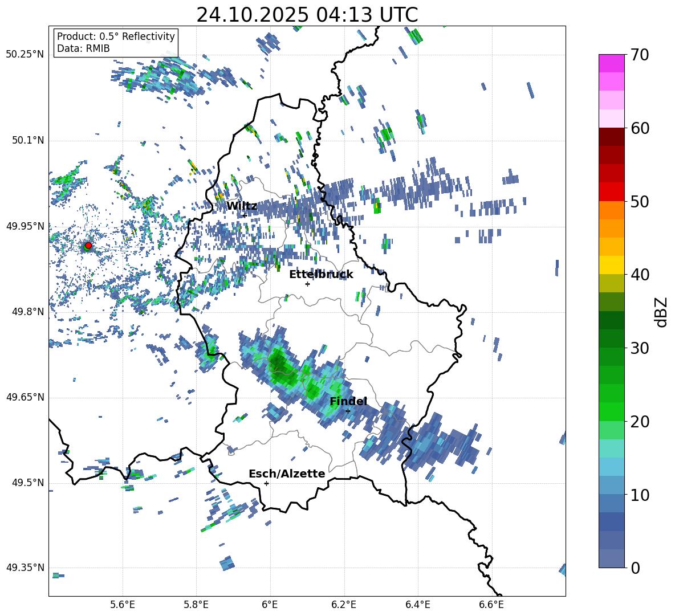Screen dimensions: 675x616
Task: Click the orange colorbar segment near 50
Action: click(611, 210)
